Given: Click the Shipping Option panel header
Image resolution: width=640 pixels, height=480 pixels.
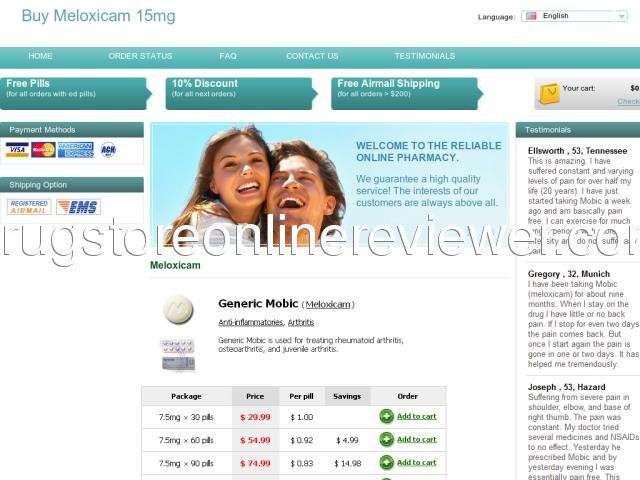Looking at the screenshot, I should click(72, 185).
